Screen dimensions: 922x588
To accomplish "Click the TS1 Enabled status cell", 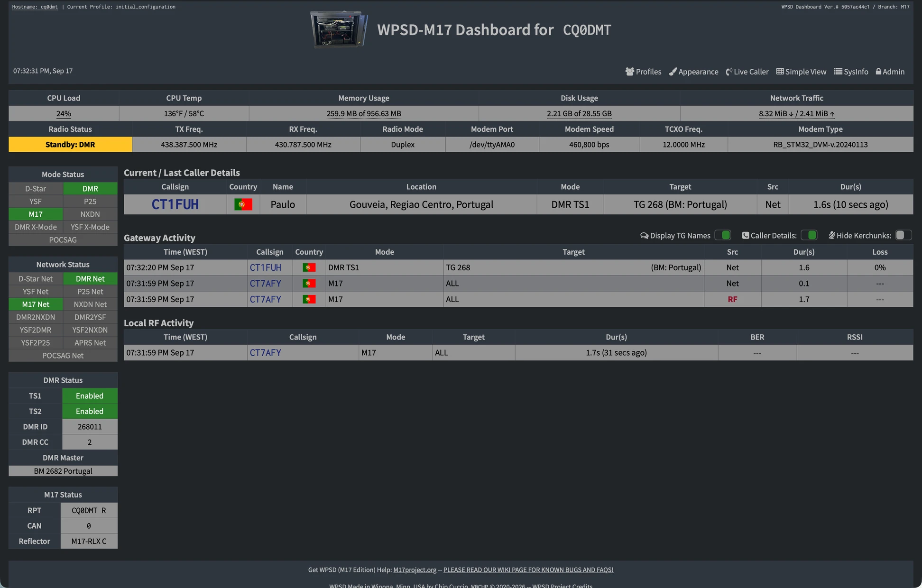I will point(90,396).
